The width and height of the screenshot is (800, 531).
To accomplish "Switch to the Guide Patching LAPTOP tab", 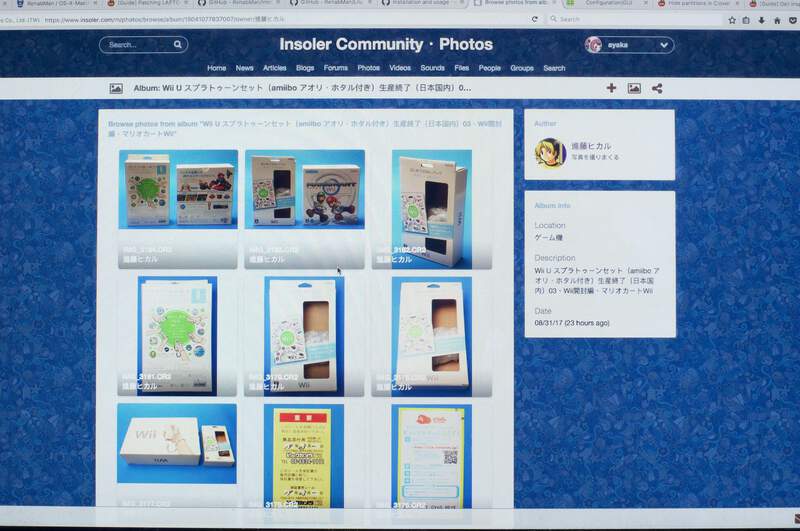I will coord(148,3).
